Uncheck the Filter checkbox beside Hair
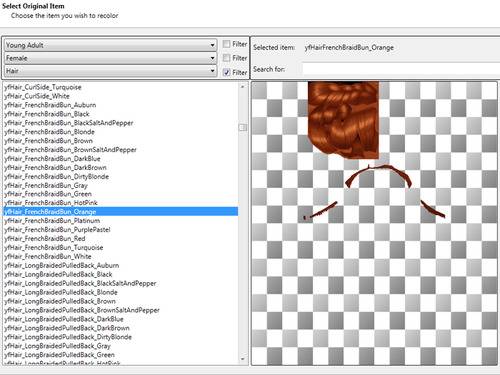 coord(226,72)
